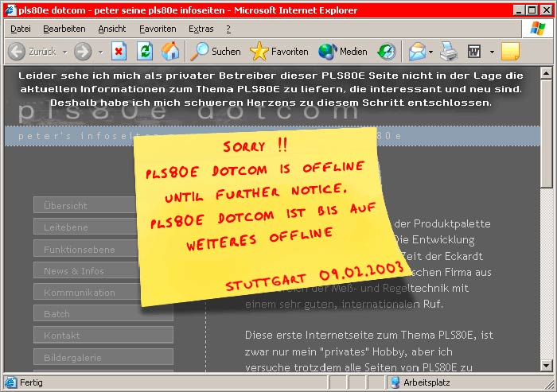Open the Datei menu
The width and height of the screenshot is (557, 392).
[x=21, y=29]
